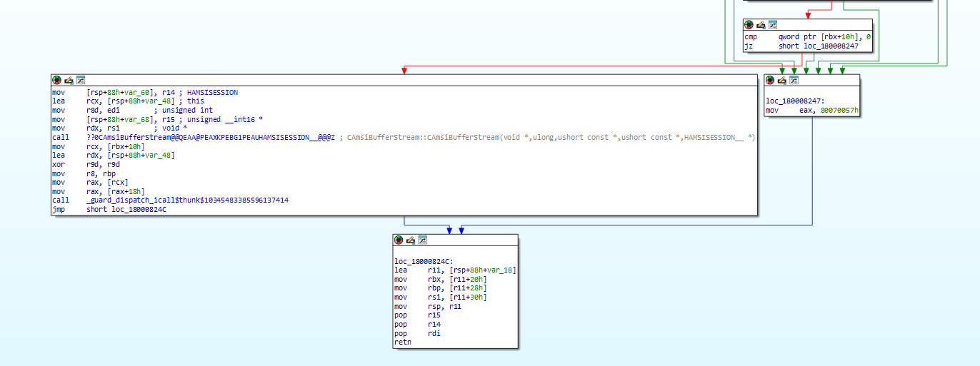
Task: Click the color wheel icon on the cmp/jz node
Action: coord(749,25)
